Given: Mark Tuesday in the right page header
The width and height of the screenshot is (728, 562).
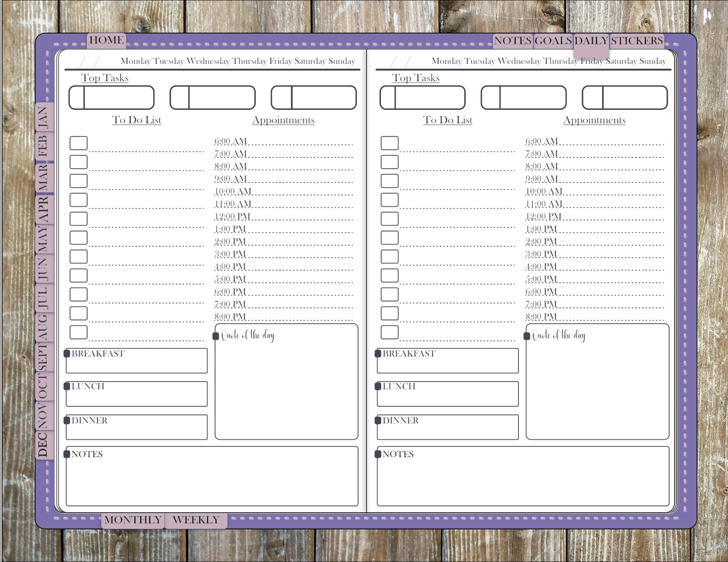Looking at the screenshot, I should pos(480,61).
